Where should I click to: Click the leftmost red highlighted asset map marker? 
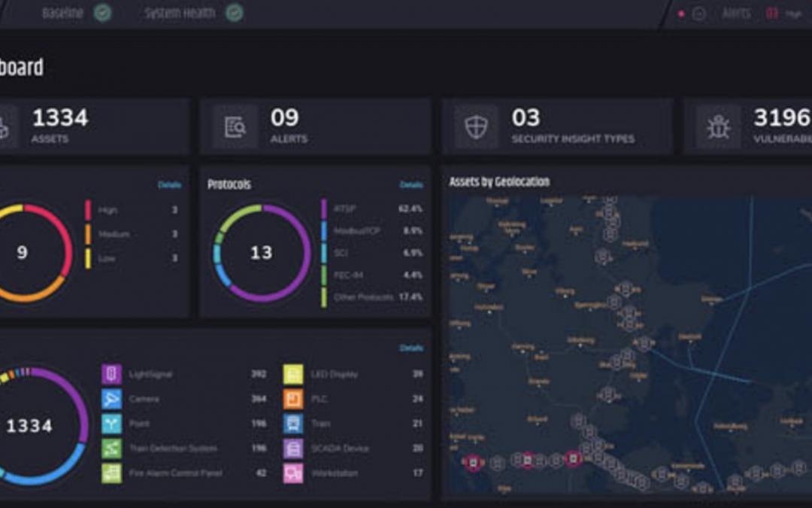(x=473, y=462)
